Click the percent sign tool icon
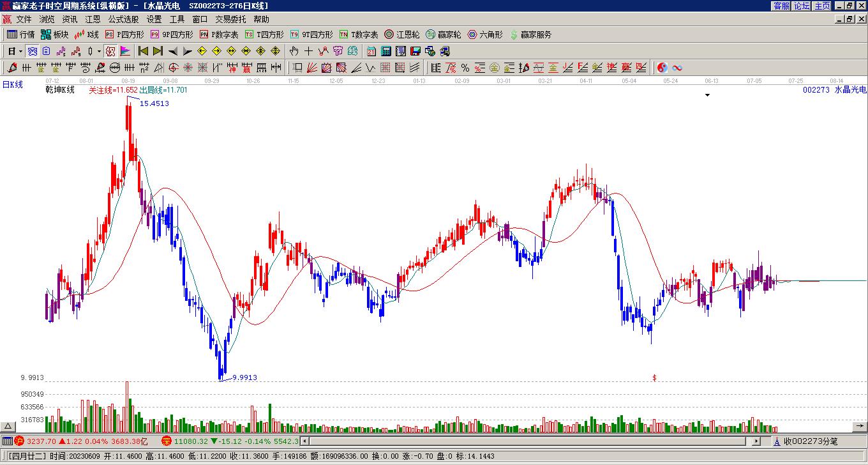Viewport: 868px width, 465px height. pyautogui.click(x=465, y=68)
